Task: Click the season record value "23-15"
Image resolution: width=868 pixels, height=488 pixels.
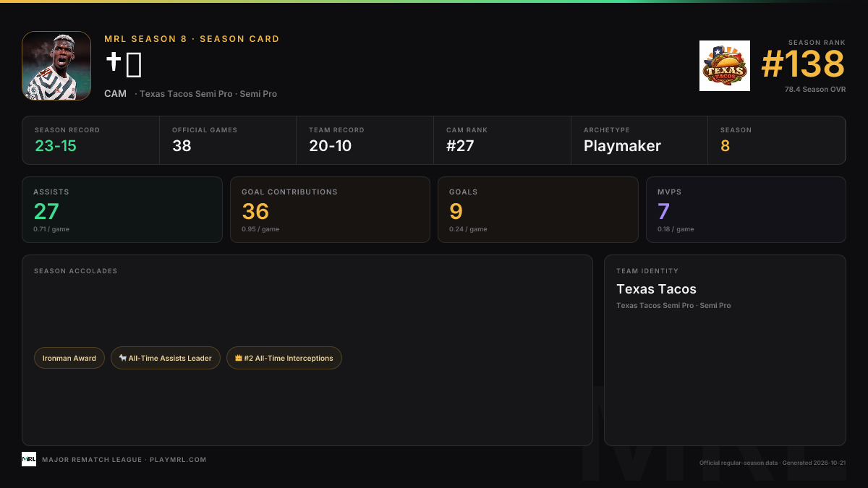Action: coord(56,146)
